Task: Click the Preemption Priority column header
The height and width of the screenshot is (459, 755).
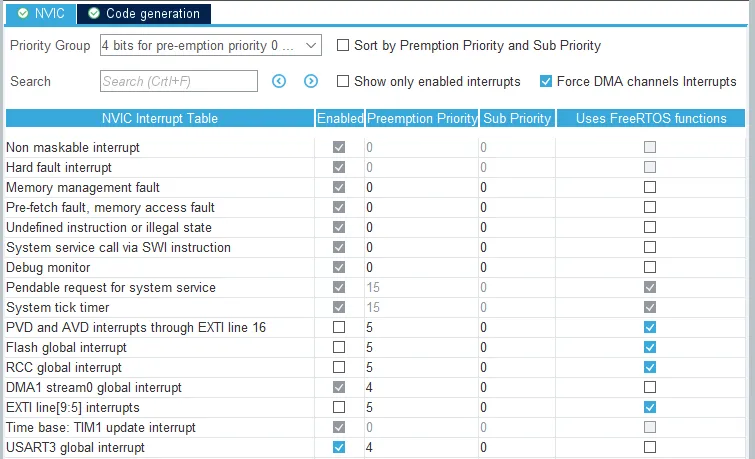Action: coord(422,118)
